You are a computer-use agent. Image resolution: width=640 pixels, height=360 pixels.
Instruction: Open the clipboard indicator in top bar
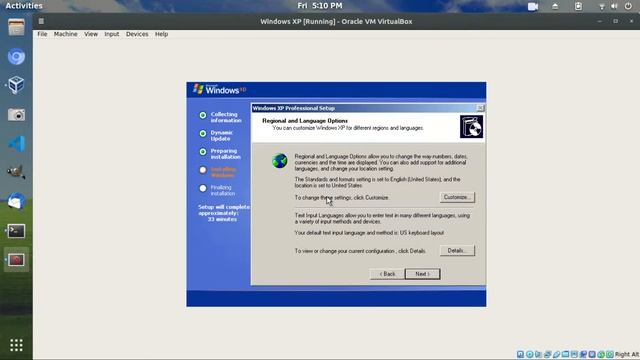(x=578, y=6)
